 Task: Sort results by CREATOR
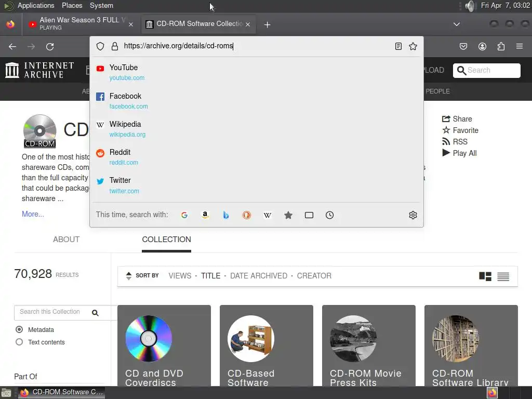coord(314,276)
